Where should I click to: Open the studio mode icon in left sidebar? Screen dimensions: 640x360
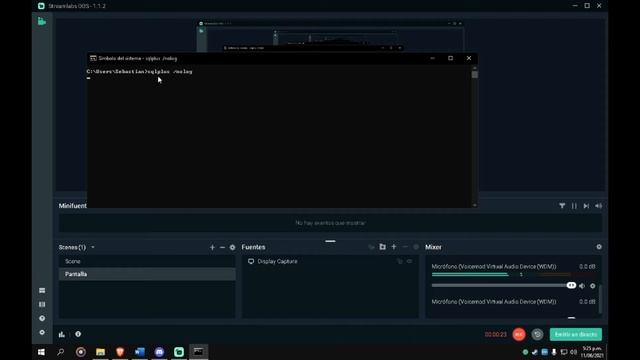pyautogui.click(x=42, y=291)
